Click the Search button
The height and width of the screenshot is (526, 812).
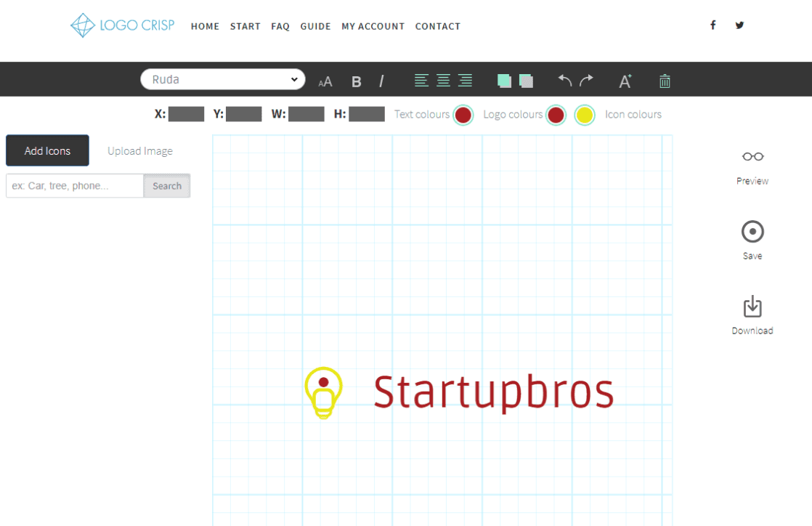tap(167, 186)
